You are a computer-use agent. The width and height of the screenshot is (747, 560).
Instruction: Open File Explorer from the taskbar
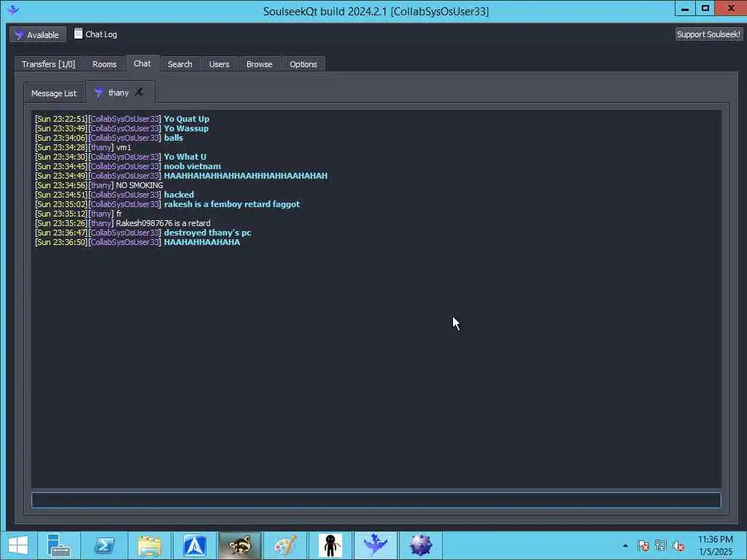[149, 545]
